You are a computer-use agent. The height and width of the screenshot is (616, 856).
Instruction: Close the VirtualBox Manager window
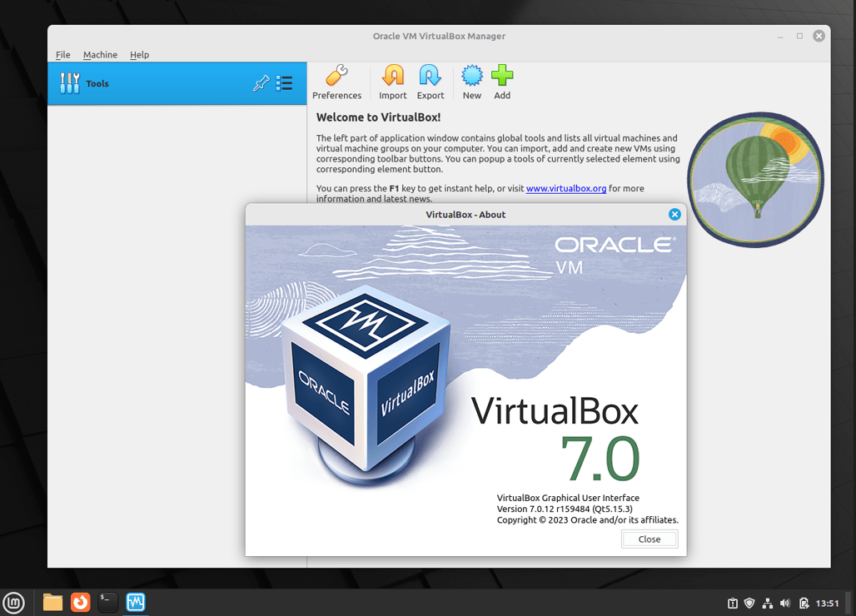point(819,36)
